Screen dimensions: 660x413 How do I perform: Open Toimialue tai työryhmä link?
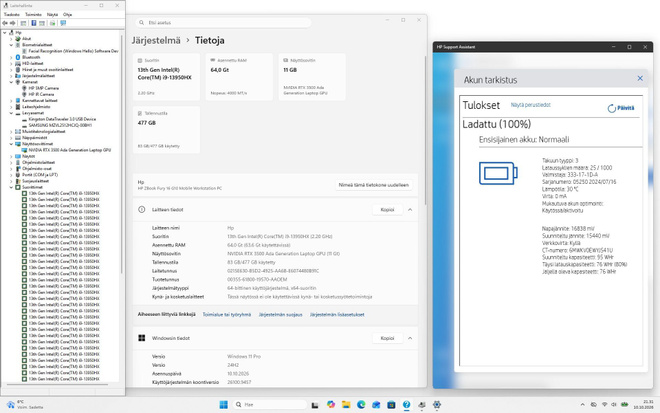click(226, 314)
